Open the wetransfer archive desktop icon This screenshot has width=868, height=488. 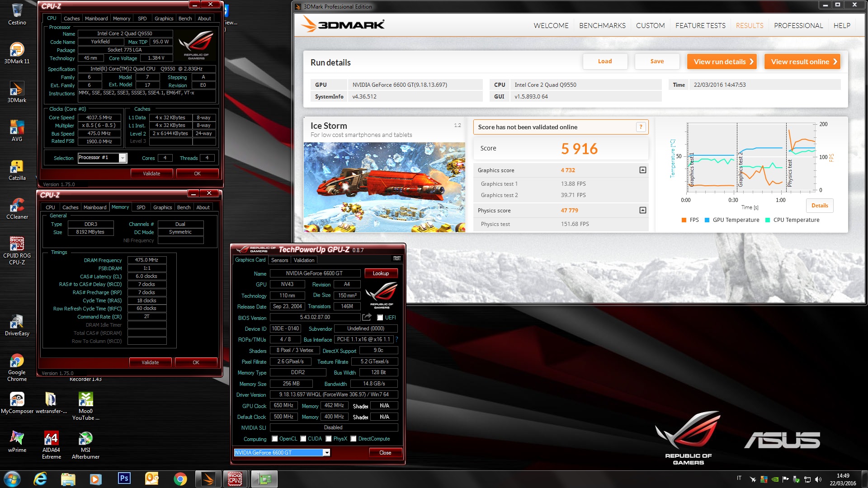coord(51,403)
